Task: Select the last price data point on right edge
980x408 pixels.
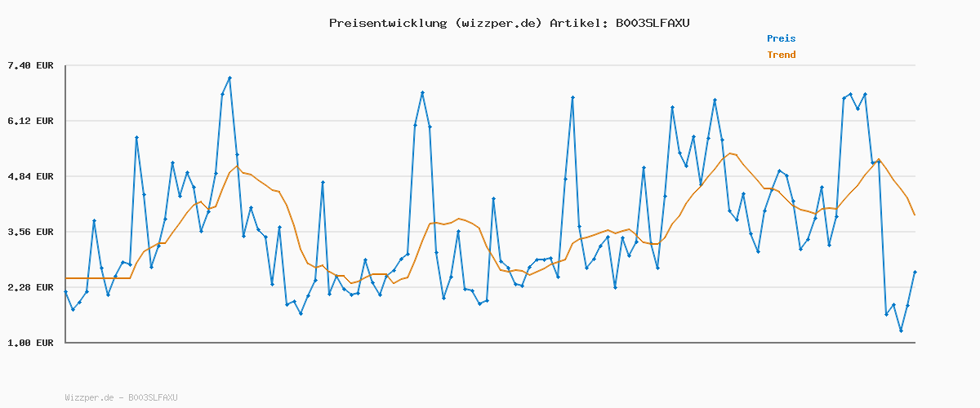Action: (915, 272)
